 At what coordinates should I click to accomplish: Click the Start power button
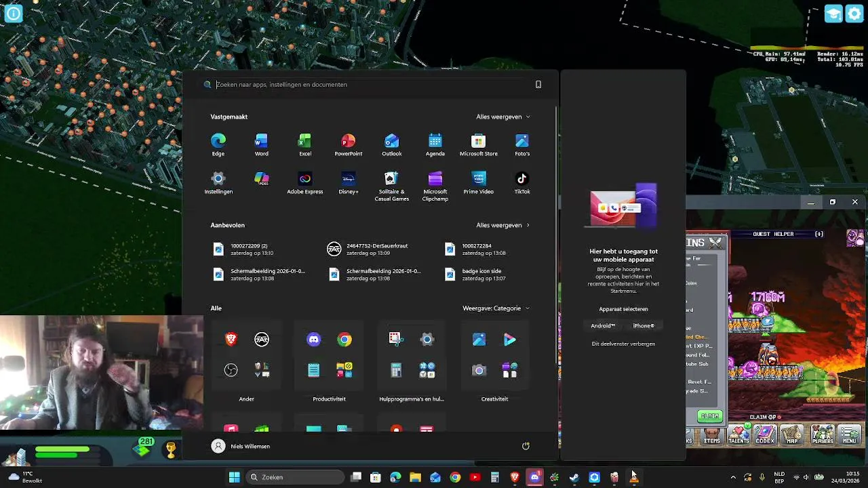pyautogui.click(x=526, y=446)
